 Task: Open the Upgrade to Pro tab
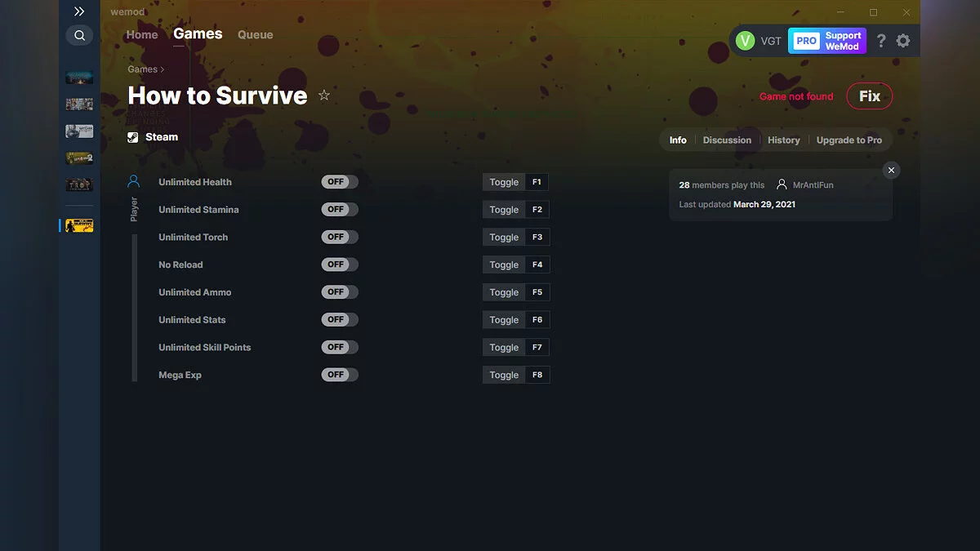[849, 140]
